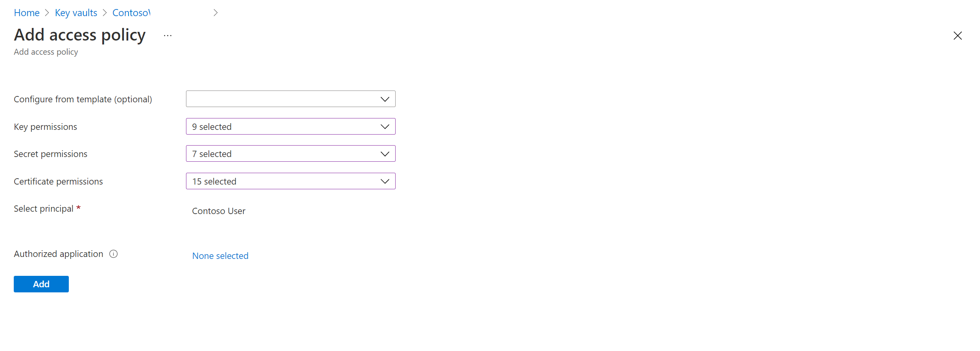The height and width of the screenshot is (351, 980).
Task: Open the ellipsis menu beside the page title
Action: pos(168,35)
